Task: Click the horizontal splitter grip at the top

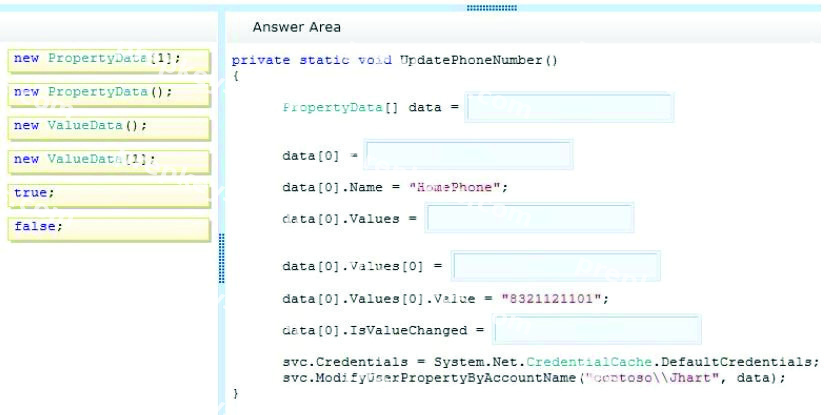Action: pos(492,8)
